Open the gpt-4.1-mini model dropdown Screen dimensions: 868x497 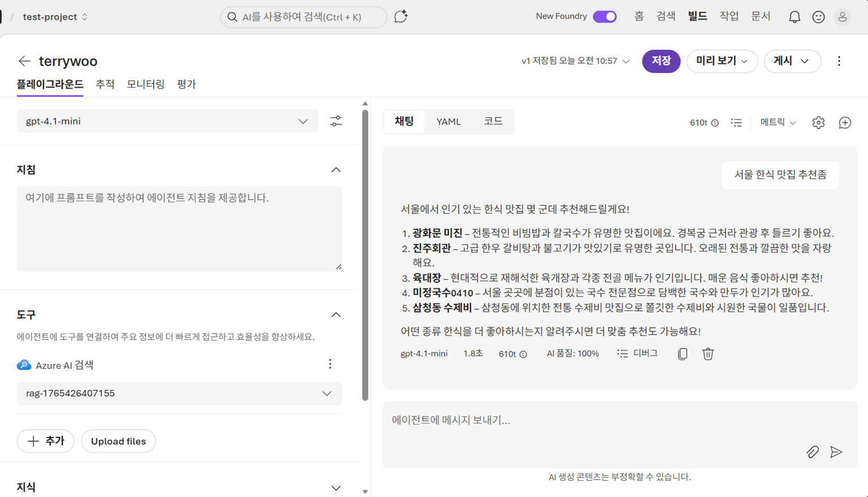(x=167, y=121)
